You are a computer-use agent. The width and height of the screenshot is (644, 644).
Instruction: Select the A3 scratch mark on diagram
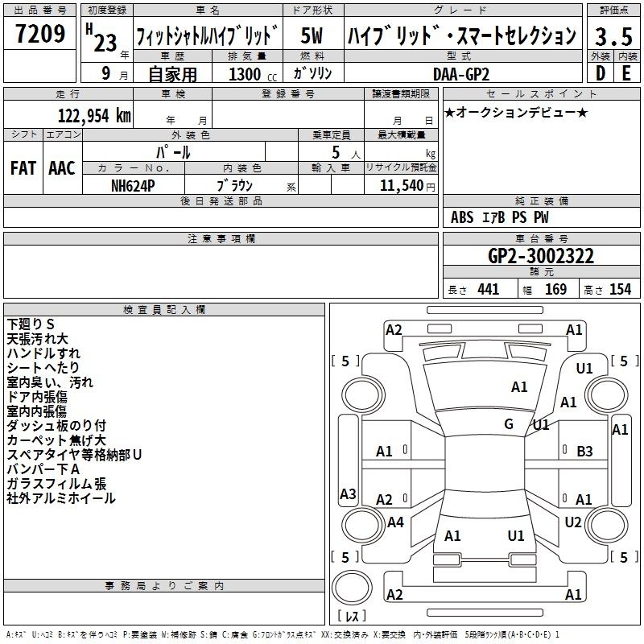point(348,493)
